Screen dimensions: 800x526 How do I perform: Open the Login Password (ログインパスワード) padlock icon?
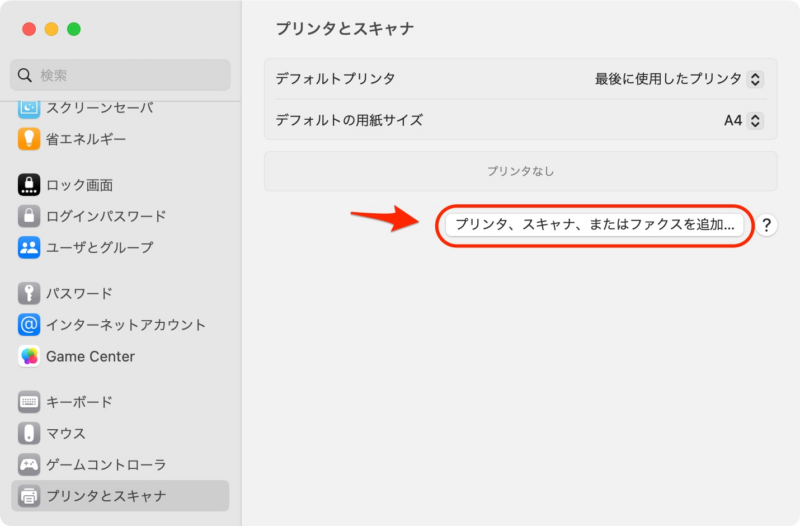pyautogui.click(x=29, y=216)
